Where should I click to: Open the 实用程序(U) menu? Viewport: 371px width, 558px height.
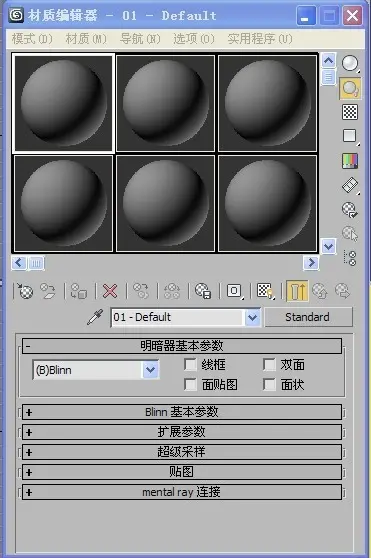(x=260, y=38)
